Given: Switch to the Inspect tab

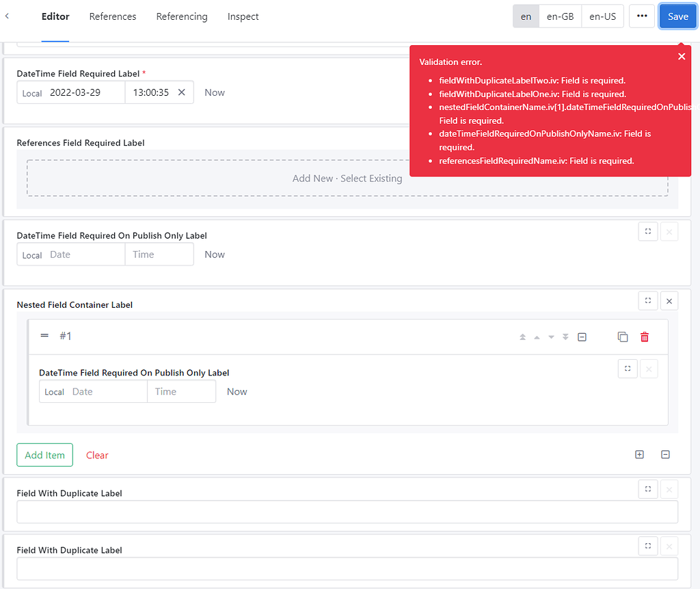Looking at the screenshot, I should click(243, 16).
